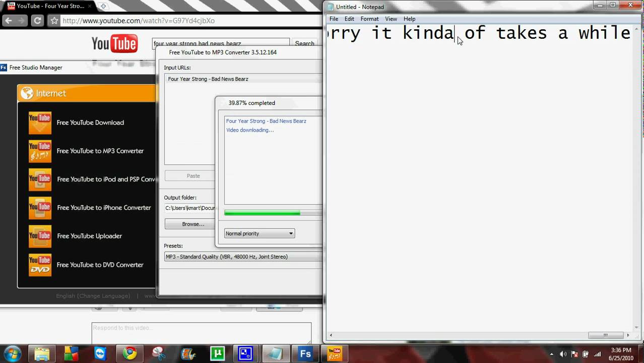Open the Presets MP3 quality dropdown
Screen dimensions: 644x363
[x=243, y=257]
